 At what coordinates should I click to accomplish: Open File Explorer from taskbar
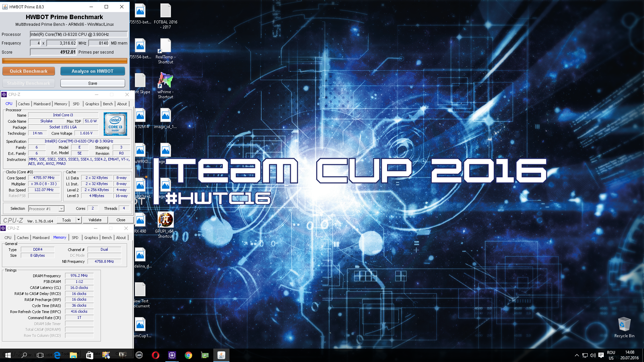pyautogui.click(x=73, y=355)
